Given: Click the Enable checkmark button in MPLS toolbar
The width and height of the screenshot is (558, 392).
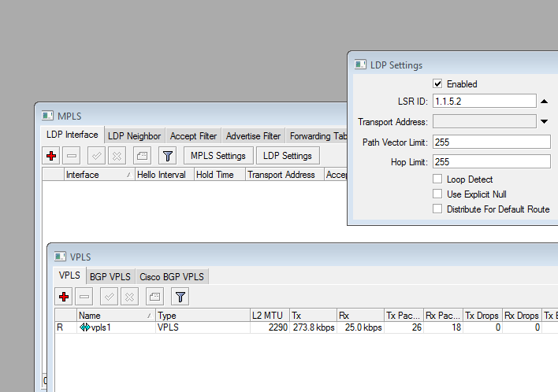Looking at the screenshot, I should pyautogui.click(x=96, y=156).
